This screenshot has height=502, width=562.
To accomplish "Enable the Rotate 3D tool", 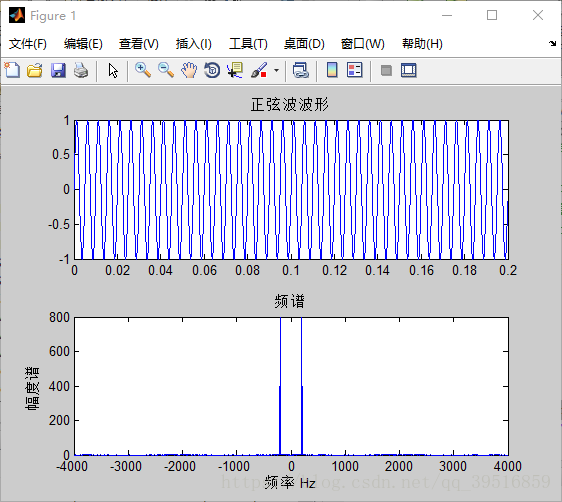I will click(x=212, y=70).
